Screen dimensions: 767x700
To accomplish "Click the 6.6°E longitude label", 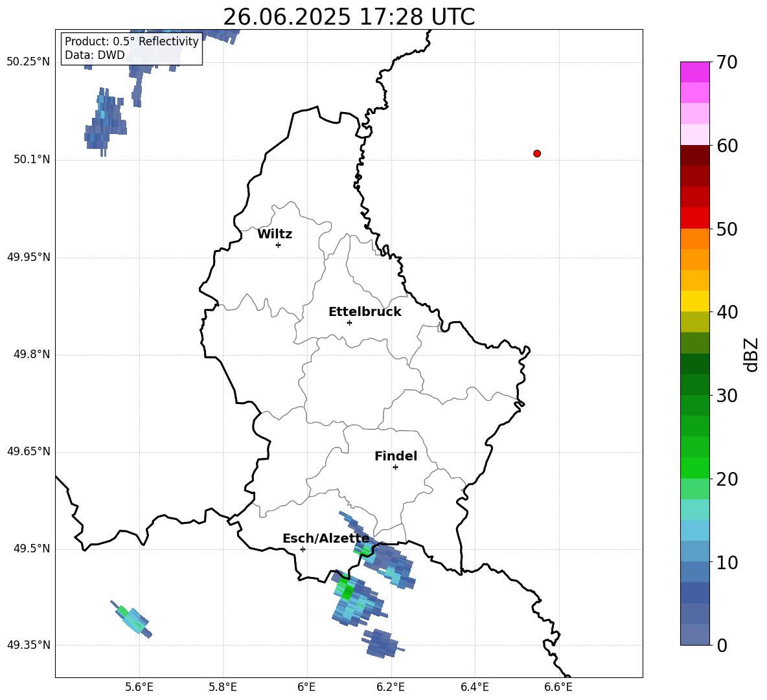I will (558, 688).
